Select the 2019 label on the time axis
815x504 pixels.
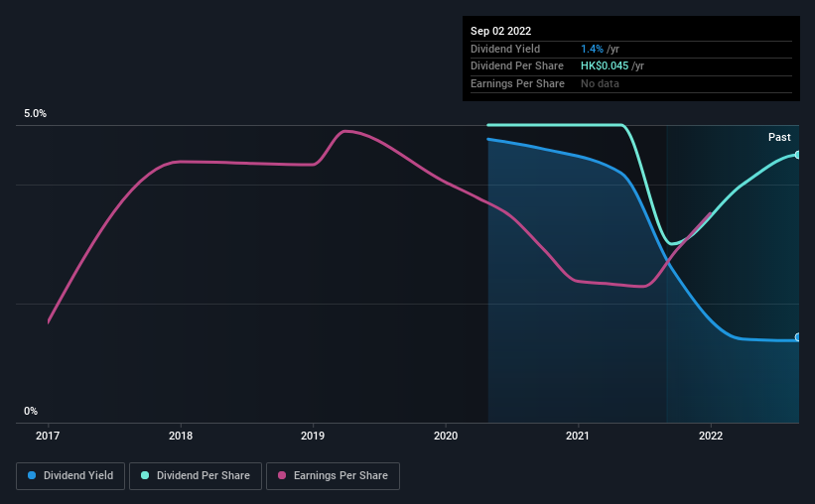pos(313,436)
